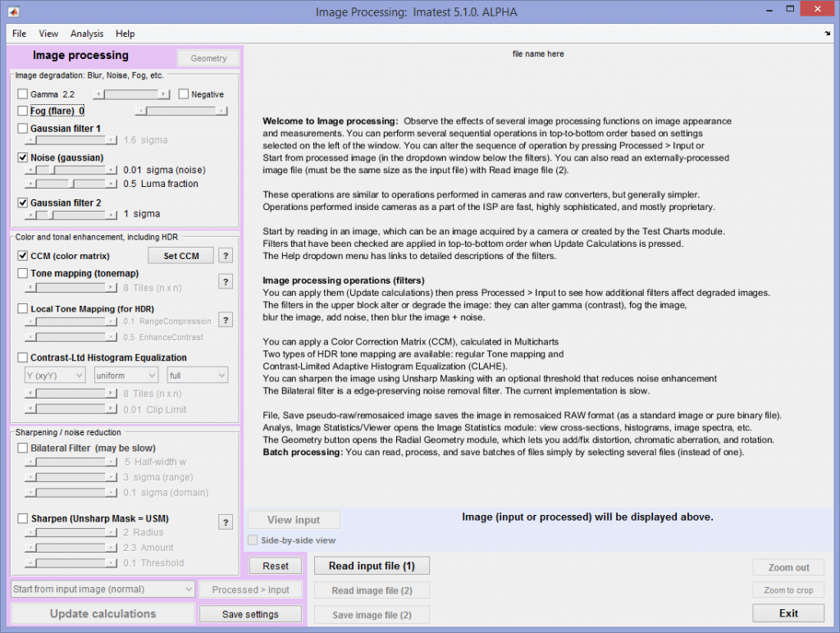The image size is (840, 633).
Task: Open help for CCM color matrix
Action: (226, 255)
